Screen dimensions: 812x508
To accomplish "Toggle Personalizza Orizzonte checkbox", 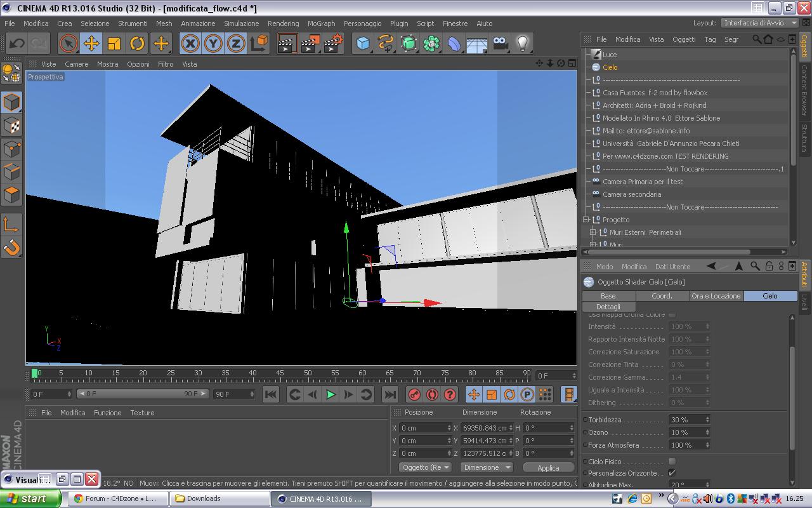I will [672, 473].
